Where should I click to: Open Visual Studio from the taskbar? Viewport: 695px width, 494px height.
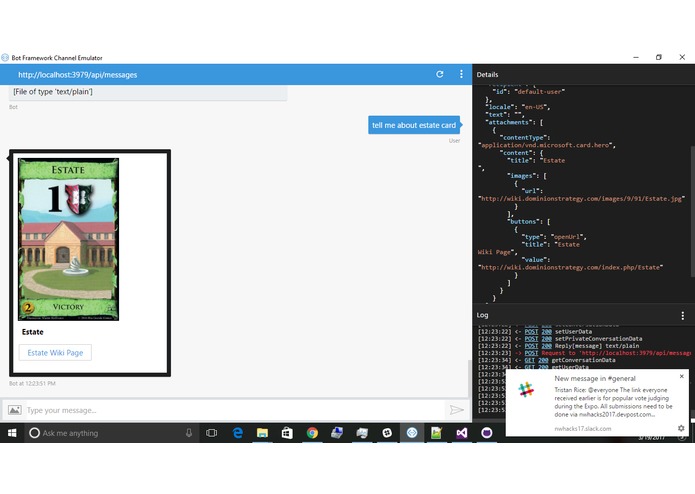pos(461,433)
